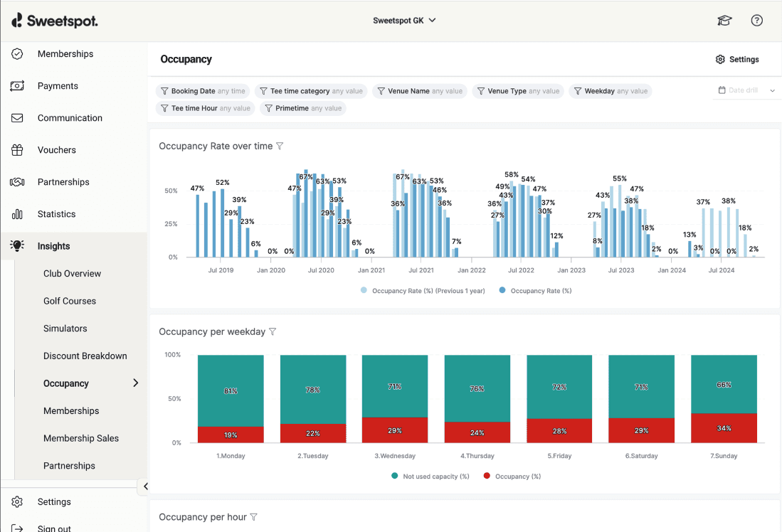Click the Sweetspot logo
This screenshot has height=532, width=782.
pos(54,21)
